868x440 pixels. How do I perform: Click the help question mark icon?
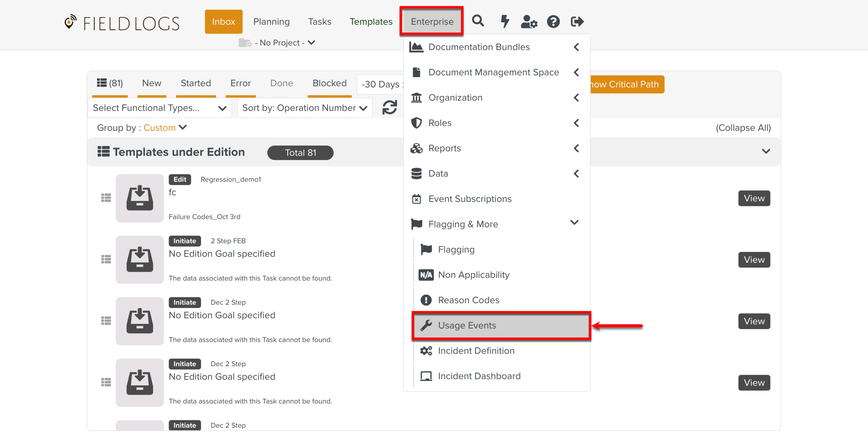(x=553, y=22)
